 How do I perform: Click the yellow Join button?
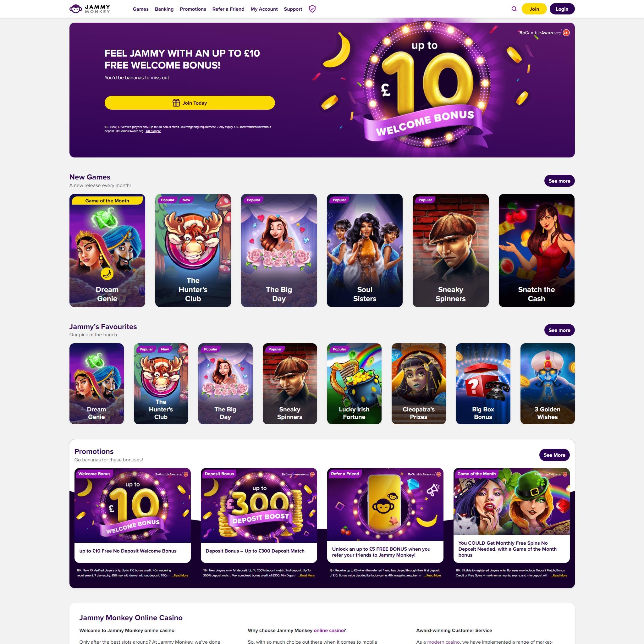pos(534,9)
